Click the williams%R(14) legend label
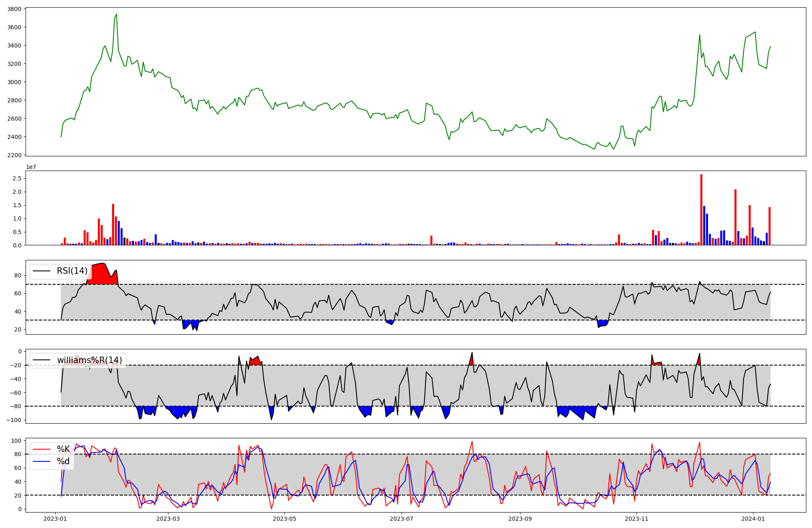Viewport: 812px width, 528px height. click(x=89, y=360)
